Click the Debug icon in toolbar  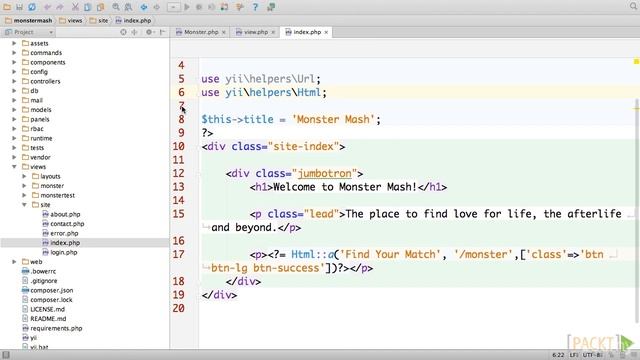(x=199, y=7)
